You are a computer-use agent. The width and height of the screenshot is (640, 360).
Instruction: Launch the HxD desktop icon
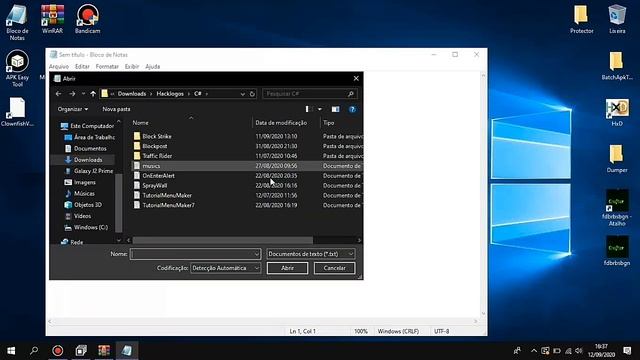[x=617, y=112]
